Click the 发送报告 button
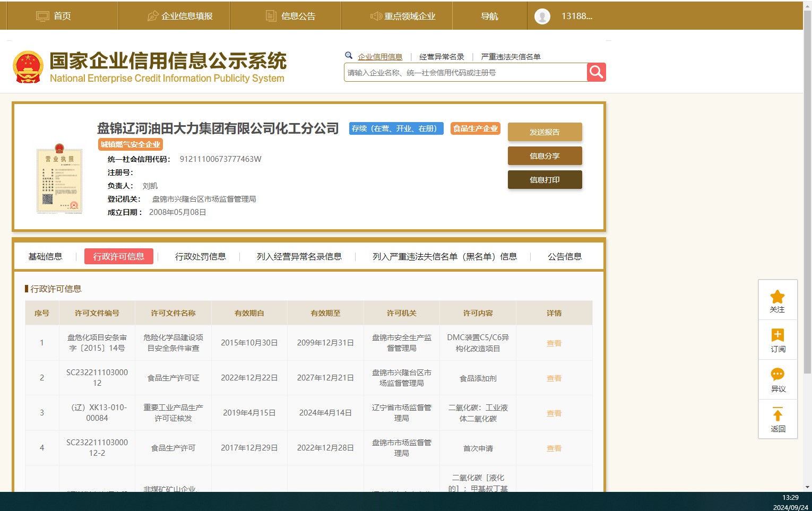 pyautogui.click(x=545, y=132)
